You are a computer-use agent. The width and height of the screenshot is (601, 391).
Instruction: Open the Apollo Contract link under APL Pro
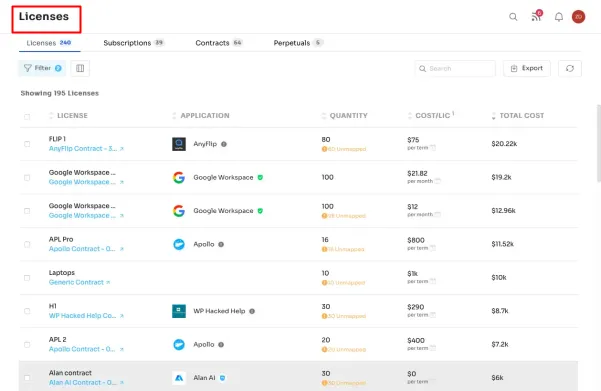pyautogui.click(x=82, y=249)
